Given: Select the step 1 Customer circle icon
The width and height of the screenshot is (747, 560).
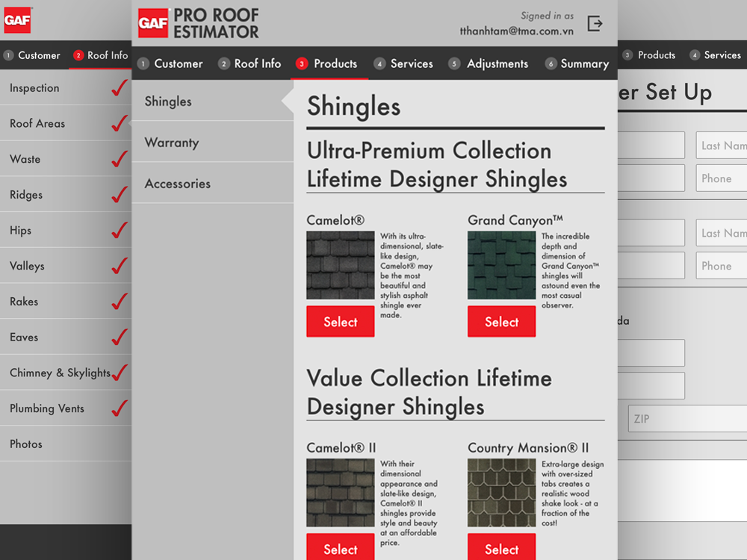Looking at the screenshot, I should (x=143, y=63).
